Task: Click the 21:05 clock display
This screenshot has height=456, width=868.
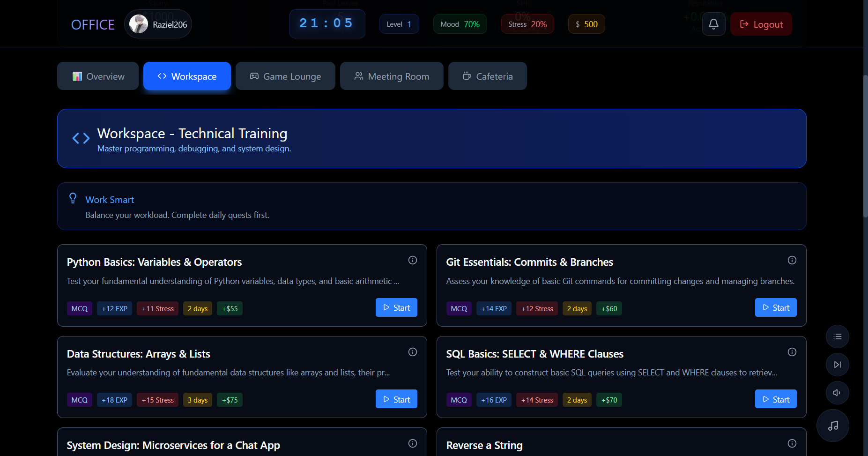Action: [327, 23]
